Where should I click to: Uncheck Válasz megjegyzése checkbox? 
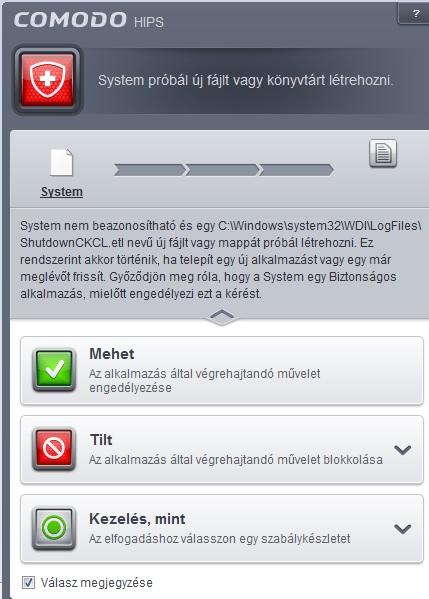pos(28,583)
